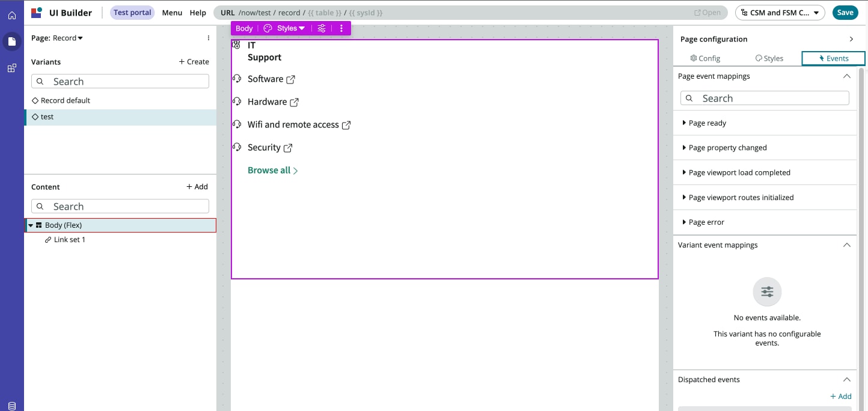Focus the Content search field
Screen dimensions: 868x411
[120, 206]
